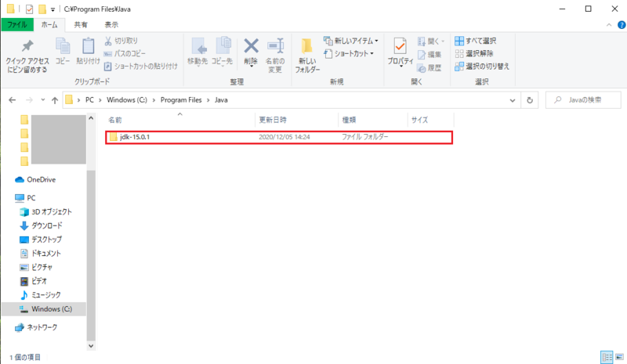Open Music (ミュージック) in sidebar
The width and height of the screenshot is (627, 364).
[40, 295]
